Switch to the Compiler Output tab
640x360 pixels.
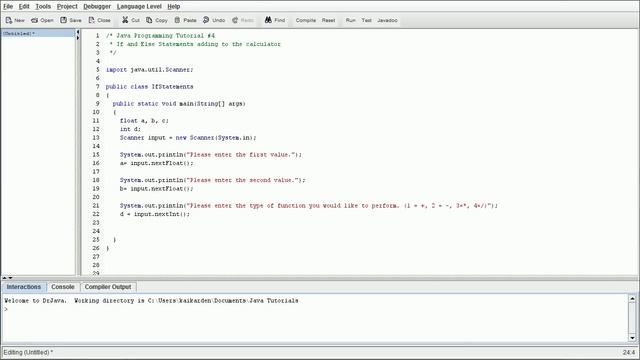(x=108, y=287)
